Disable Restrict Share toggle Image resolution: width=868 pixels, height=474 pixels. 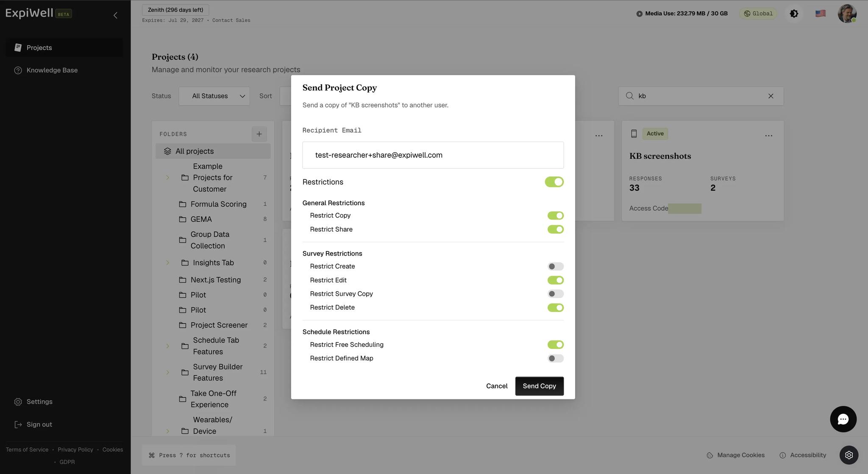[x=556, y=229]
